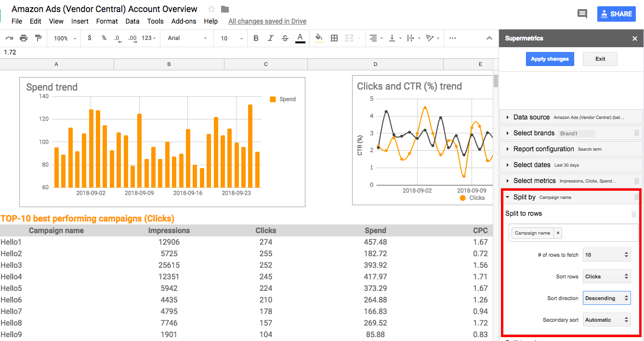Star the document

(x=211, y=9)
